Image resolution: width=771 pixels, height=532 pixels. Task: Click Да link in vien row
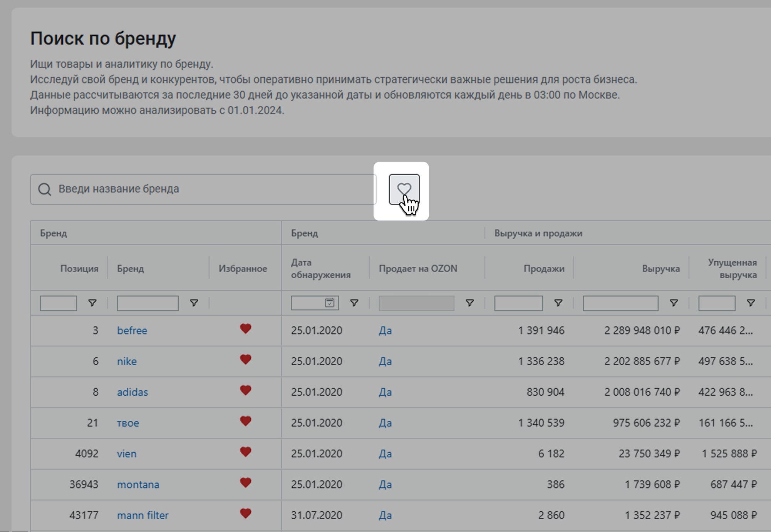385,453
